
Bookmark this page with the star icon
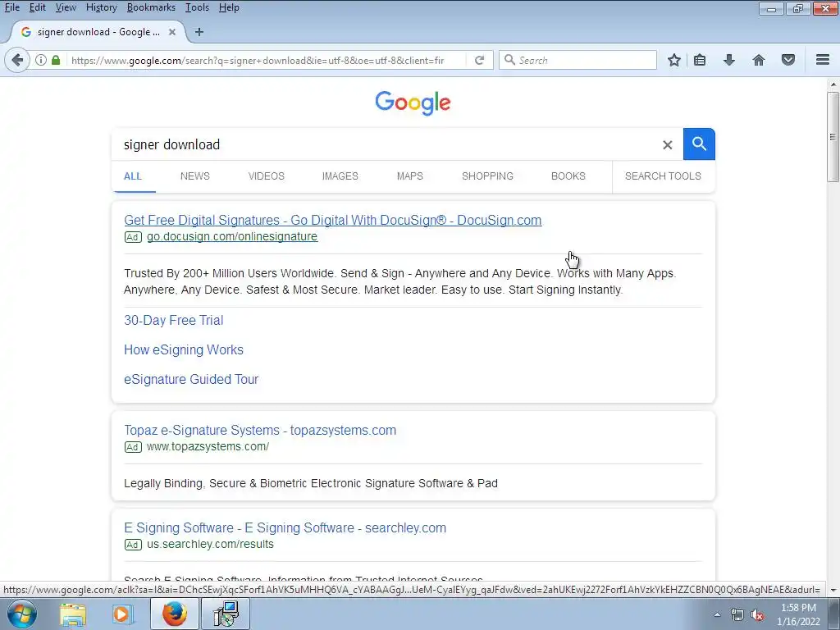(674, 60)
